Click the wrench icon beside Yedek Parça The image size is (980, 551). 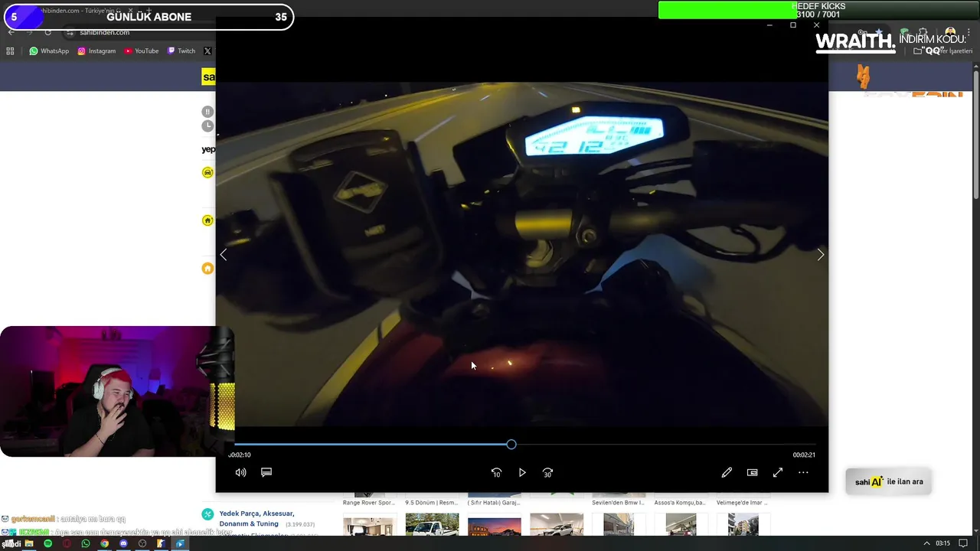(207, 514)
